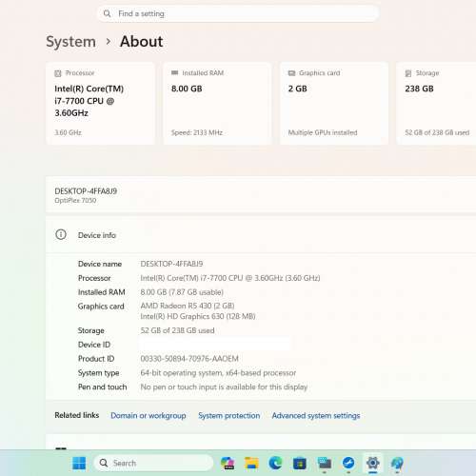Screen dimensions: 476x476
Task: Click the Graphics card icon on the top card
Action: (x=291, y=73)
